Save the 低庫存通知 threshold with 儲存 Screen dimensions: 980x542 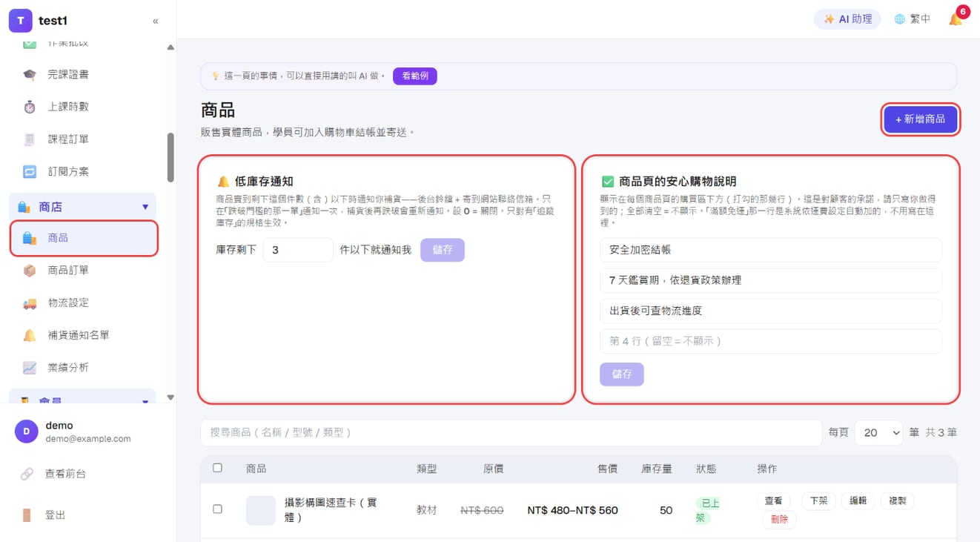443,250
